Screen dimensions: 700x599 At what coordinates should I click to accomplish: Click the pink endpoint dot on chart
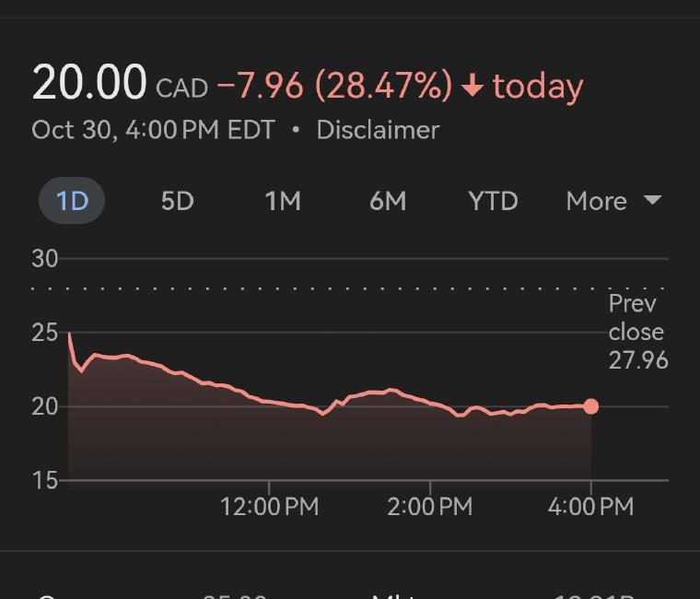pos(590,406)
